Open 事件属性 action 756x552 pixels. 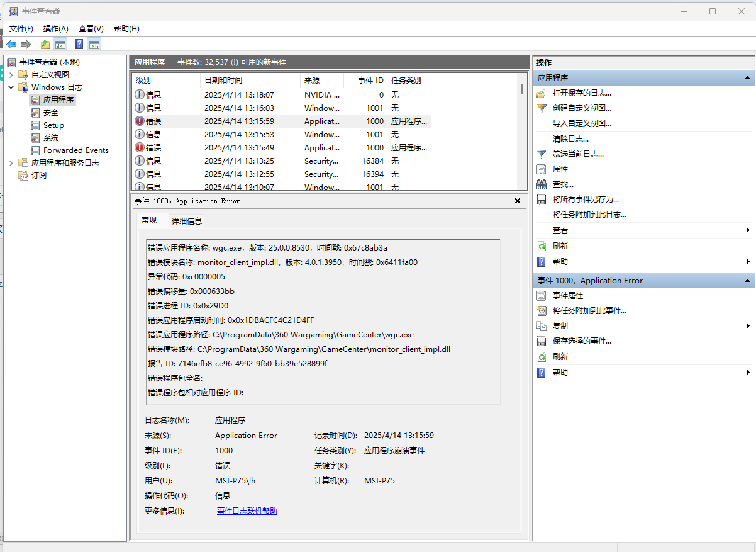(x=568, y=295)
